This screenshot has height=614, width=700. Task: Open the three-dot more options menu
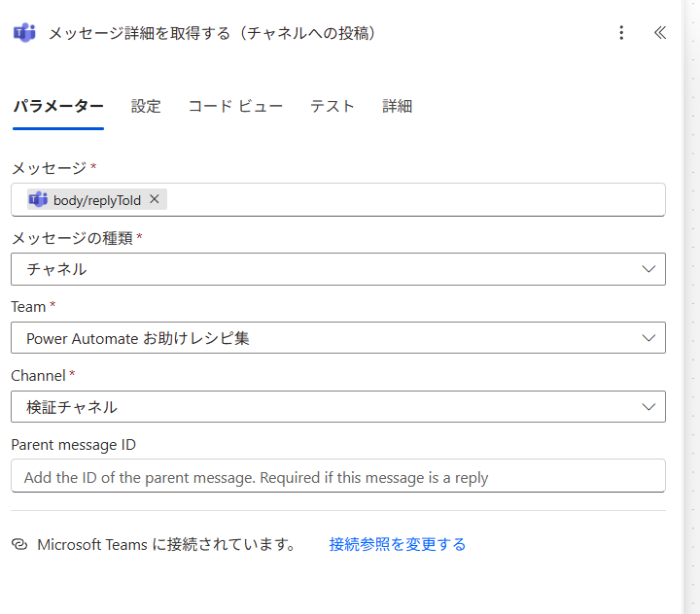[x=621, y=33]
